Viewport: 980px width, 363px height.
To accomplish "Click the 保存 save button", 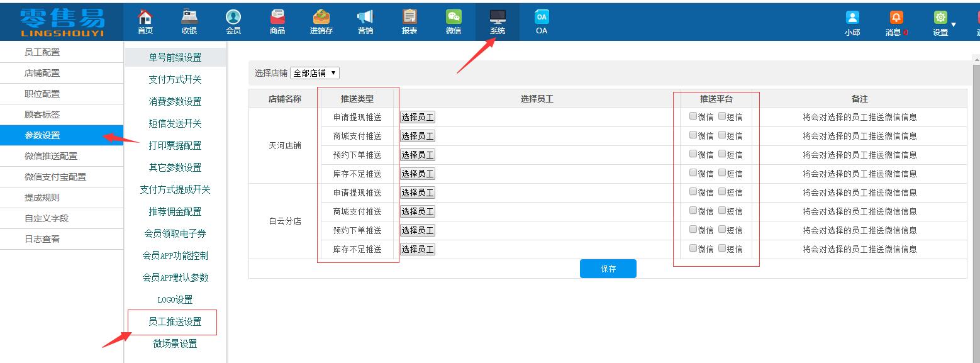I will [608, 268].
